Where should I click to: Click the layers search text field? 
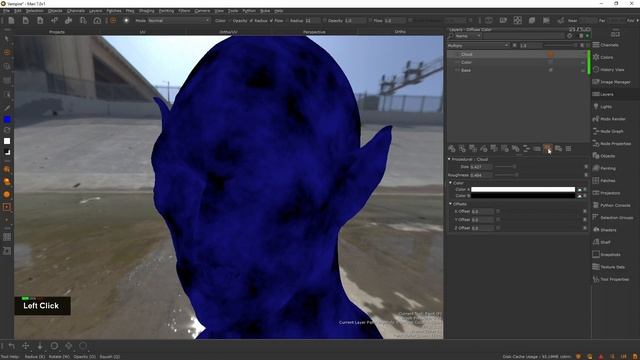pos(524,36)
